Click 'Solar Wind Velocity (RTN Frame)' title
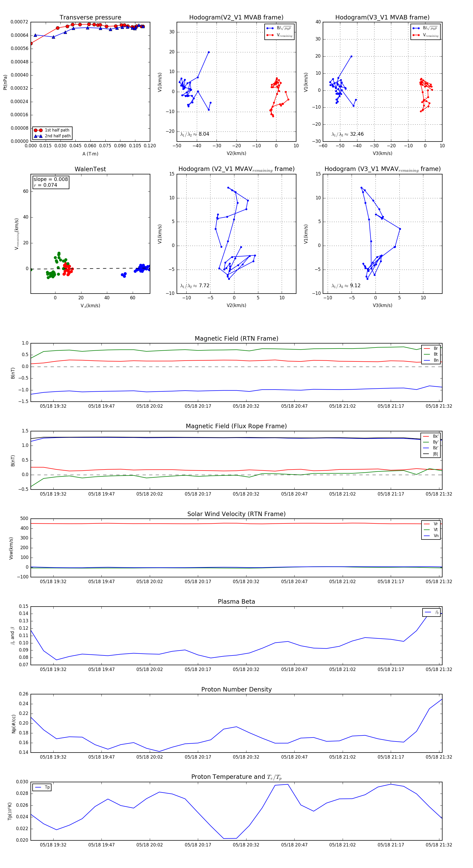Image resolution: width=473 pixels, height=868 pixels. pyautogui.click(x=236, y=514)
